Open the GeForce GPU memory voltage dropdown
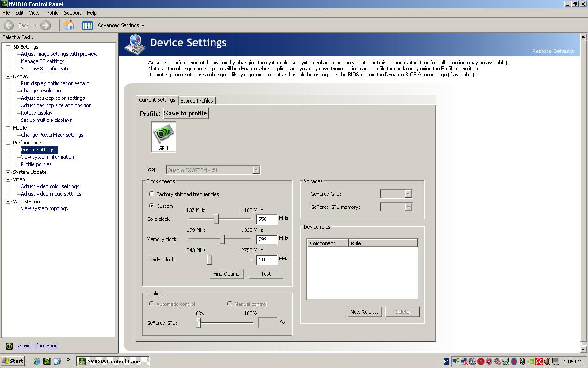 click(x=408, y=207)
